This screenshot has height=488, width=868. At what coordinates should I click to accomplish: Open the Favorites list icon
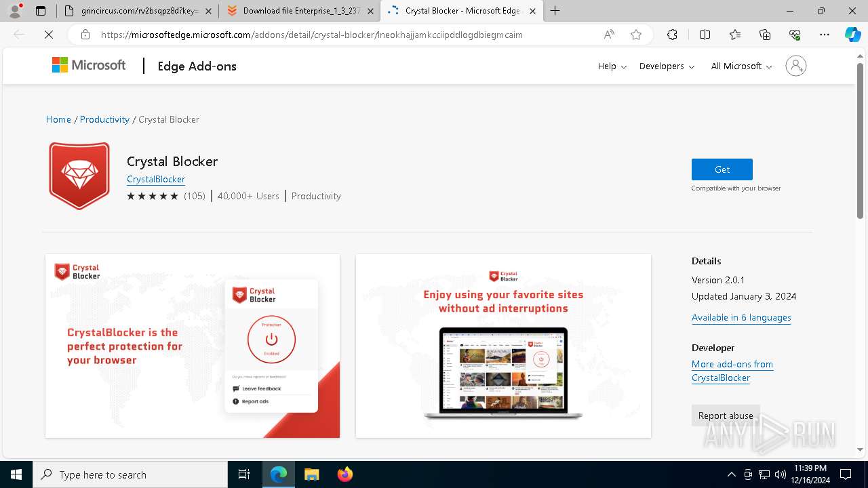[x=735, y=35]
